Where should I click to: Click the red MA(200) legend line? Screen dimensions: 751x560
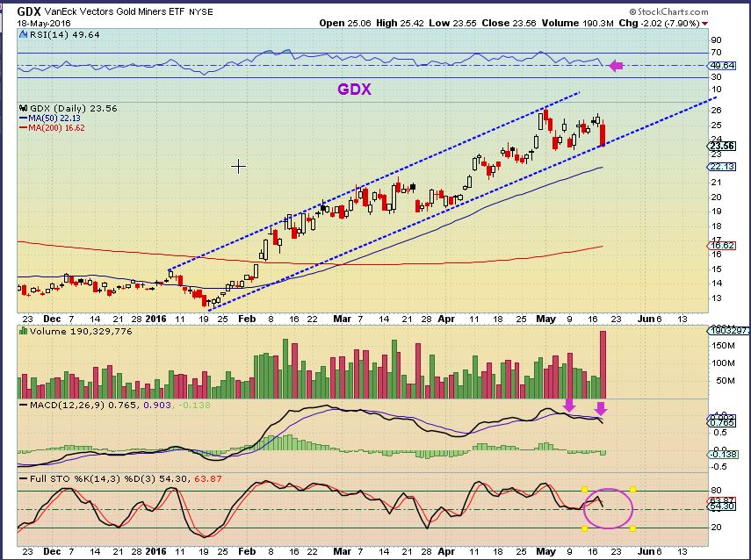coord(23,127)
